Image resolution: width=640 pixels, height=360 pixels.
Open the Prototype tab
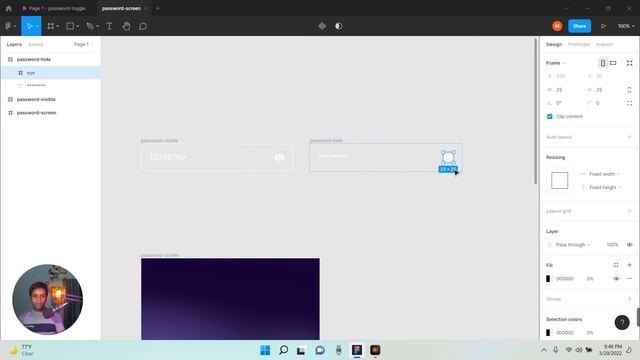click(579, 44)
